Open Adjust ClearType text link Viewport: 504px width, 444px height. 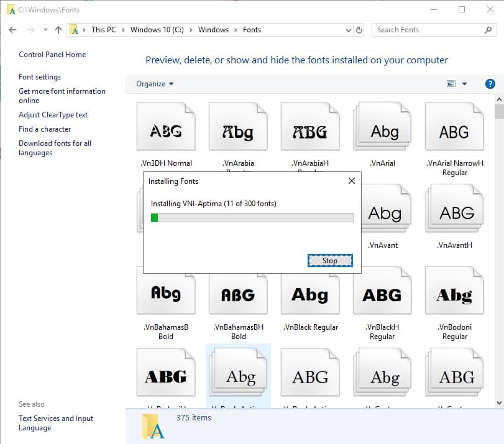point(53,115)
